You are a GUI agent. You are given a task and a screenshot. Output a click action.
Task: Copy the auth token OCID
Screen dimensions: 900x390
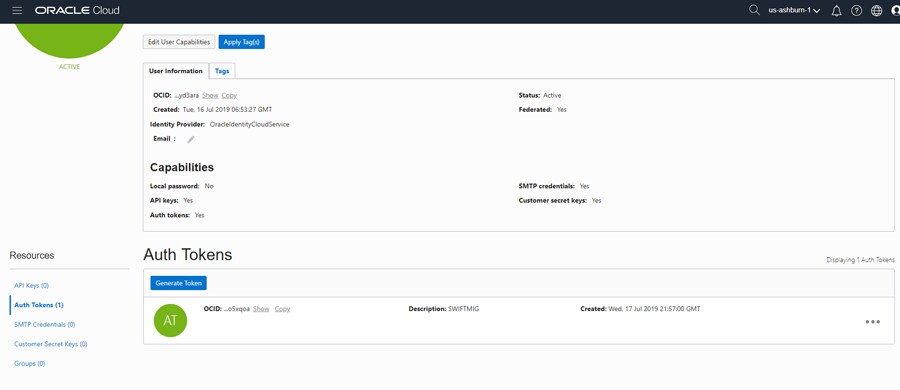(x=282, y=309)
